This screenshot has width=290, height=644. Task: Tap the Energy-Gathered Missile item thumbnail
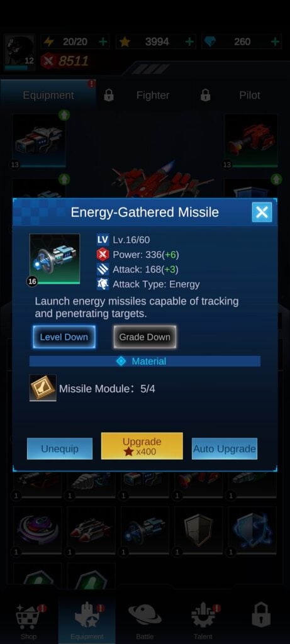55,258
